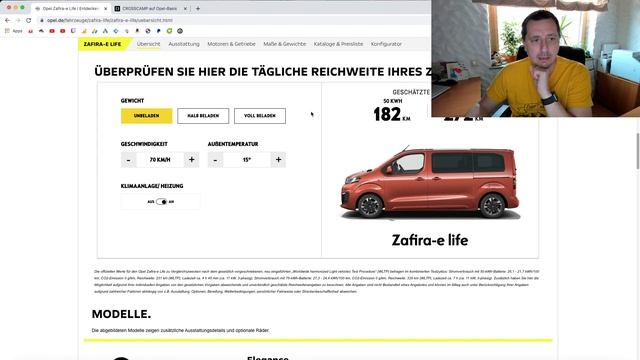
Task: Click the page vertical scrollbar thumb
Action: 638,151
